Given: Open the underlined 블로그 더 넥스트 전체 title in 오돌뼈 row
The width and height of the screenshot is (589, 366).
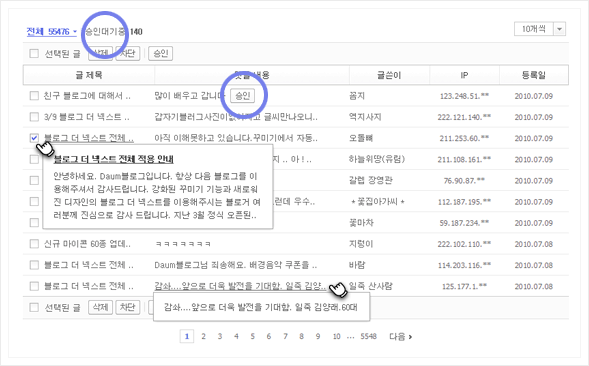Looking at the screenshot, I should coord(89,138).
